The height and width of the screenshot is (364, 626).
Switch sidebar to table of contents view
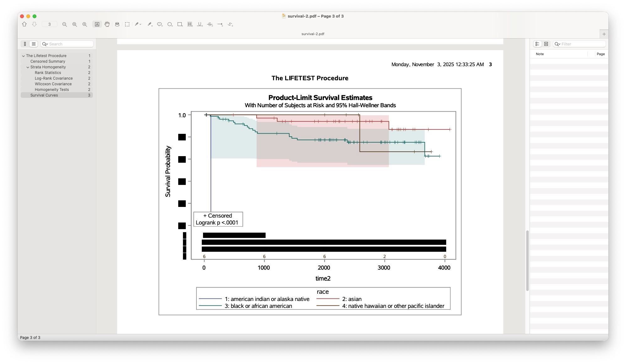[x=34, y=44]
